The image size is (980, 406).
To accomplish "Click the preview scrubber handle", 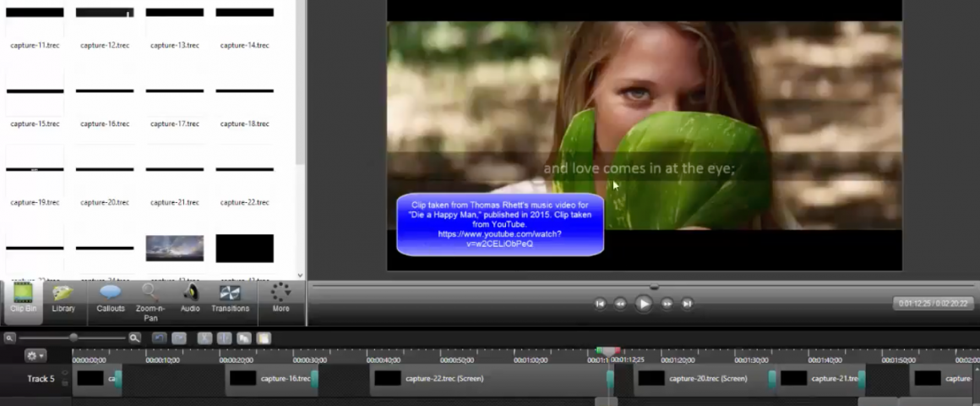I will coord(654,287).
